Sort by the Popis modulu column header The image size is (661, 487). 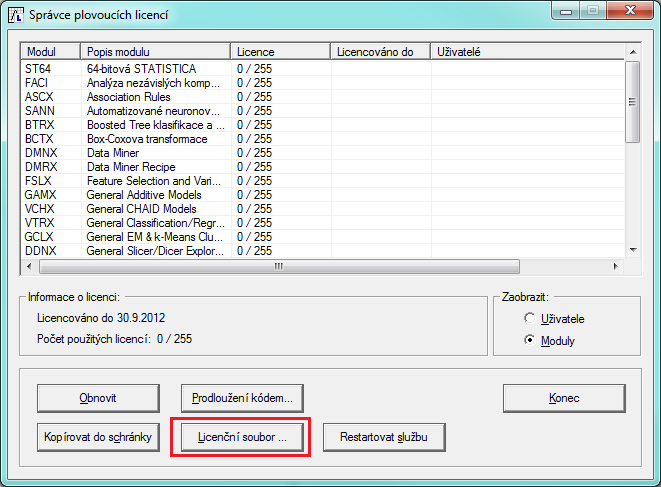pos(156,52)
